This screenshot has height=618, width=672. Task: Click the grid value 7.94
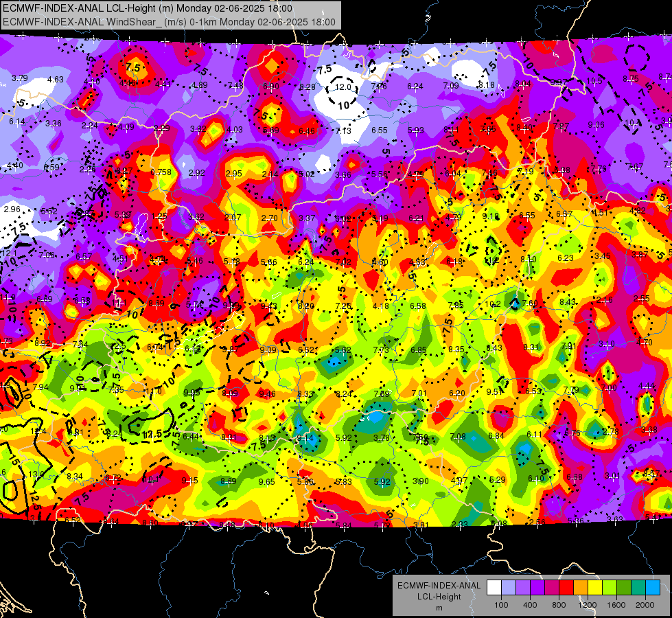coord(40,387)
